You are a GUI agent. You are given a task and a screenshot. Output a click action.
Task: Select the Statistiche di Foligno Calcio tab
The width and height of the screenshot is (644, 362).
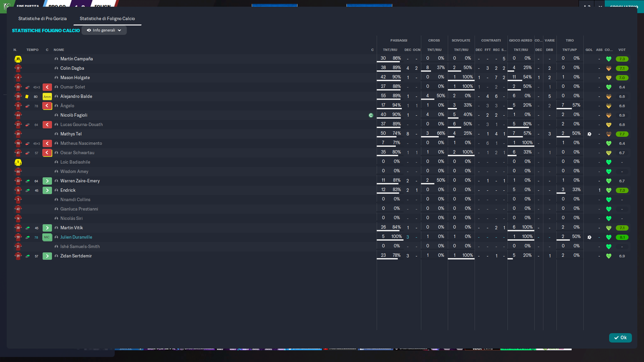(x=107, y=19)
